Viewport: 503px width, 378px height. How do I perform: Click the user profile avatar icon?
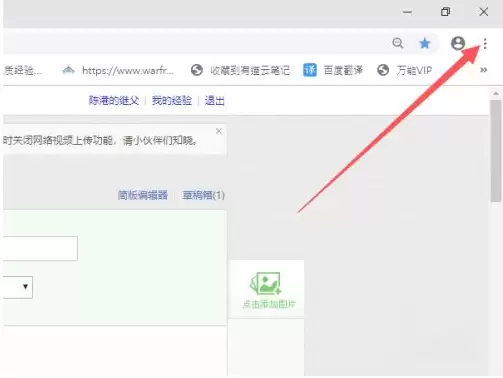(458, 43)
